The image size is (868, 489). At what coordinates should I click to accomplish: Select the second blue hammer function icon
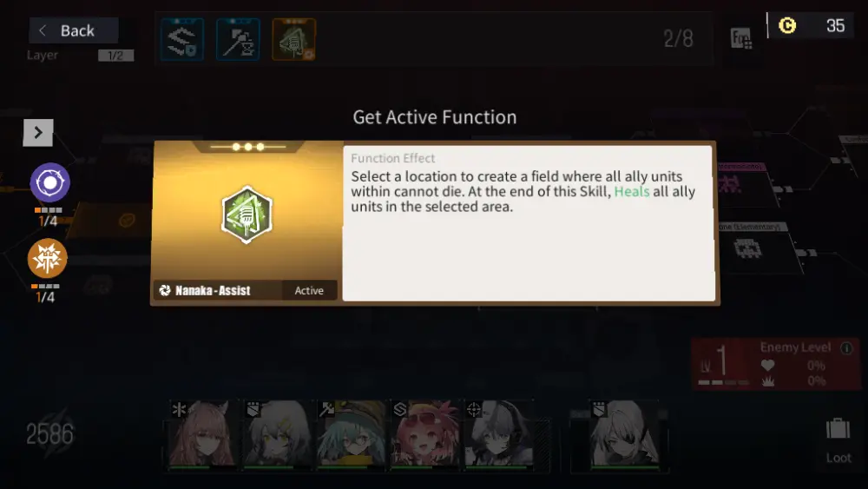click(x=238, y=39)
